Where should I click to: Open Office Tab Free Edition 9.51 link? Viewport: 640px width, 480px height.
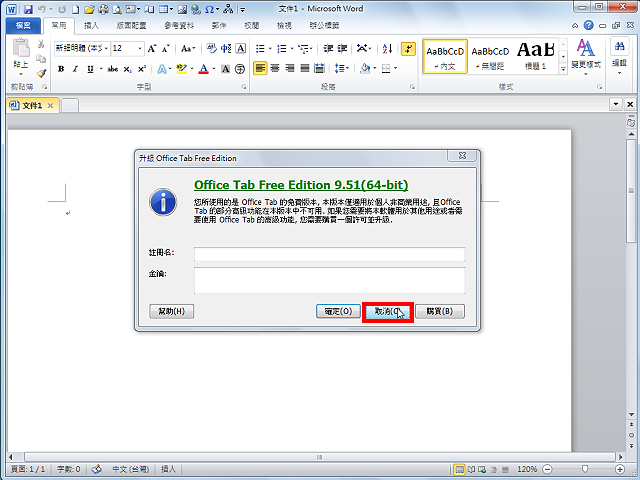301,185
